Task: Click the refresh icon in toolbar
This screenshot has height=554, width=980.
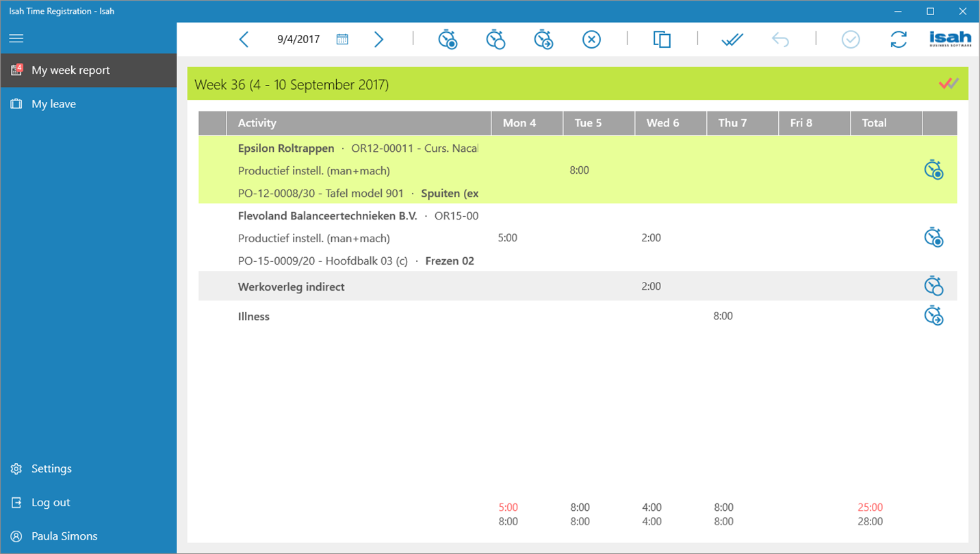Action: pos(899,40)
